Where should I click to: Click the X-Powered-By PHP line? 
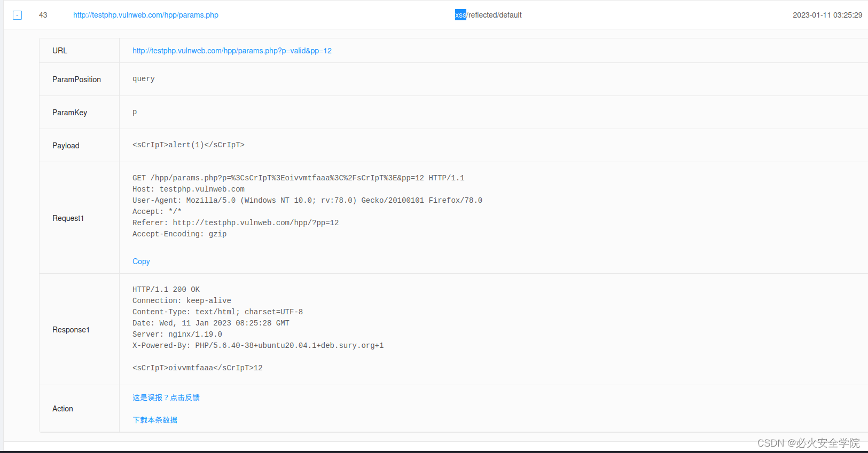[258, 346]
